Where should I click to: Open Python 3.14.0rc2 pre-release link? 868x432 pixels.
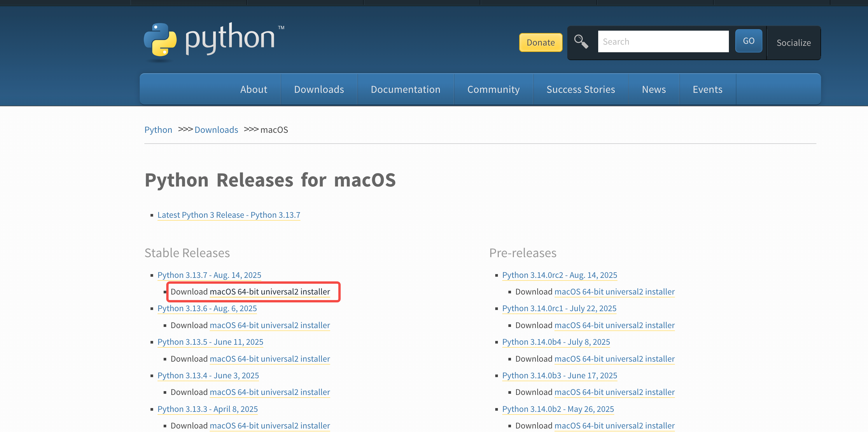[559, 275]
